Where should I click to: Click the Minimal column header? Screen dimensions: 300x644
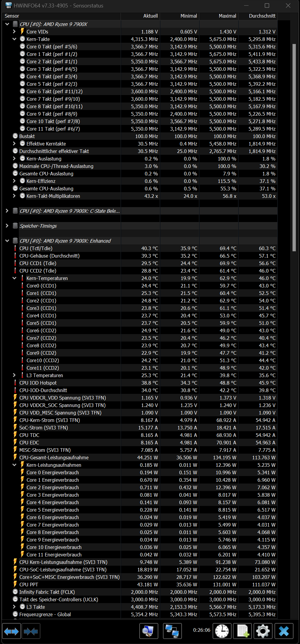[x=179, y=16]
